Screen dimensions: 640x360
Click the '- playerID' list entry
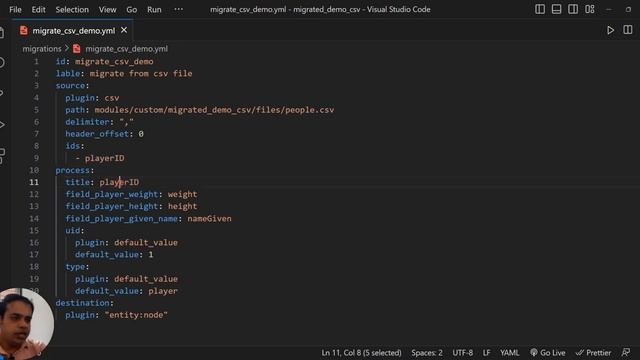100,158
